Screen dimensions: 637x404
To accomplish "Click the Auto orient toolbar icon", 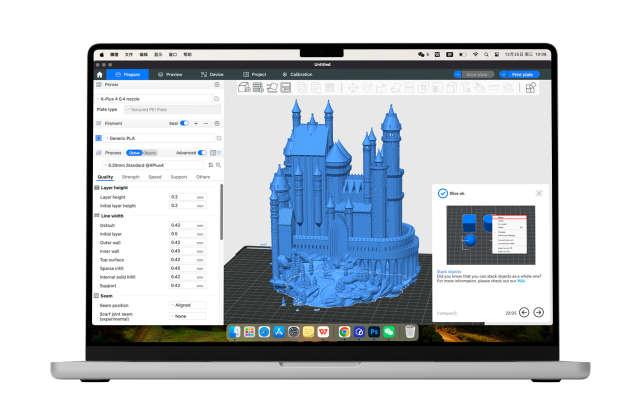I will tap(271, 88).
